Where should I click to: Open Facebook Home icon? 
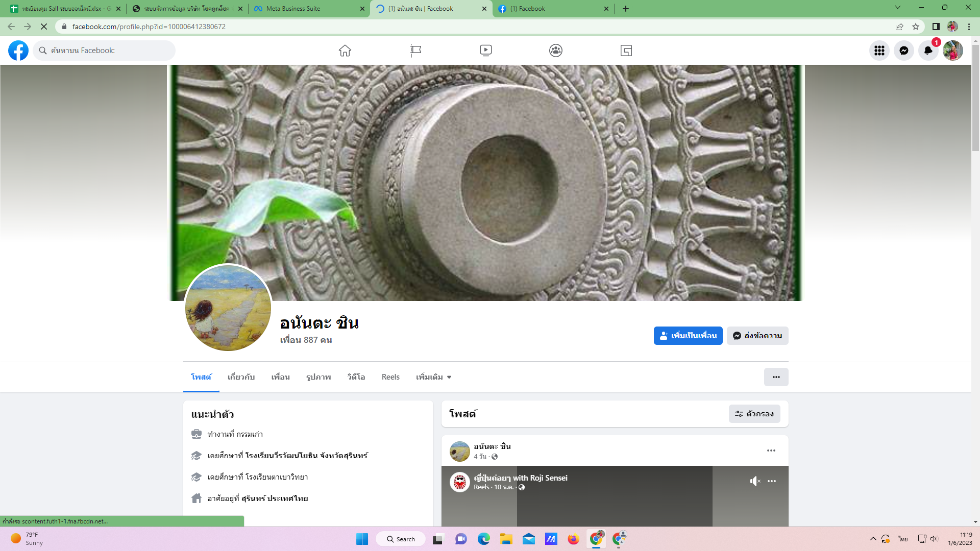[x=345, y=51]
